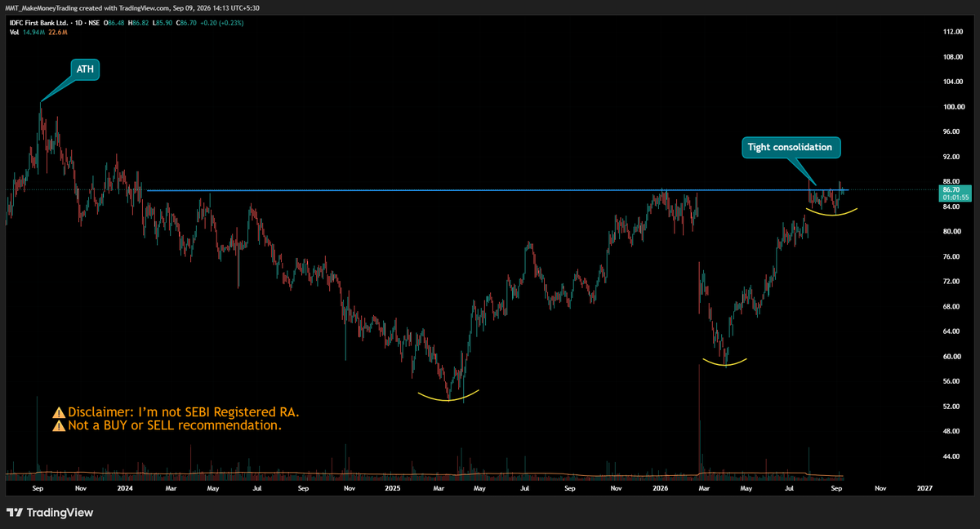Click the high value H86.82
Screen dimensions: 980x529
coord(138,23)
